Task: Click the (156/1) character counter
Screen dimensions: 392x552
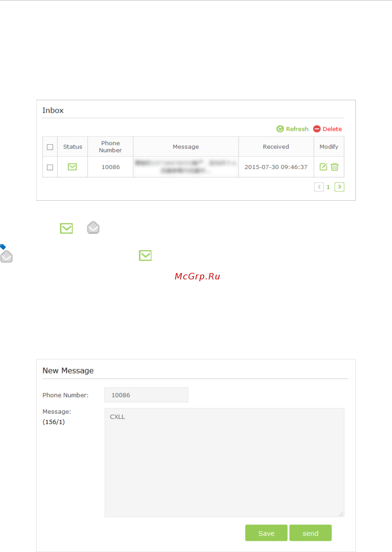Action: click(x=54, y=422)
